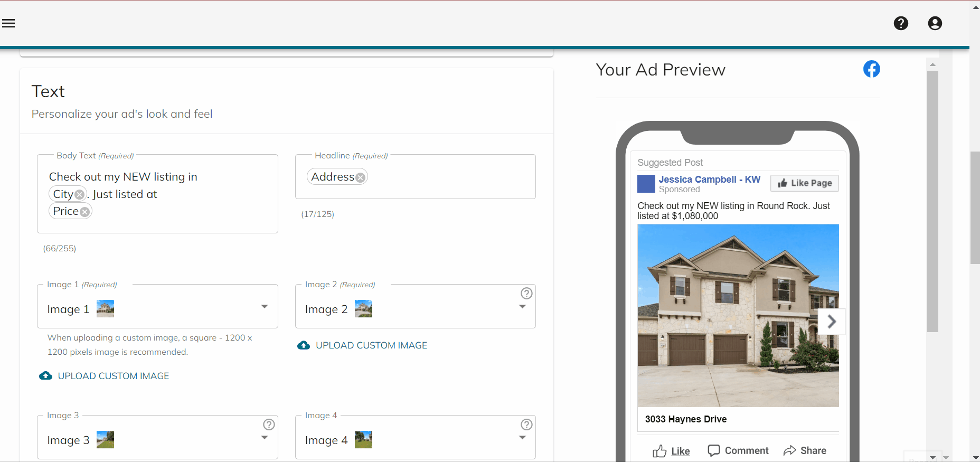The image size is (980, 462).
Task: Show help for Image 2 field
Action: pyautogui.click(x=526, y=293)
